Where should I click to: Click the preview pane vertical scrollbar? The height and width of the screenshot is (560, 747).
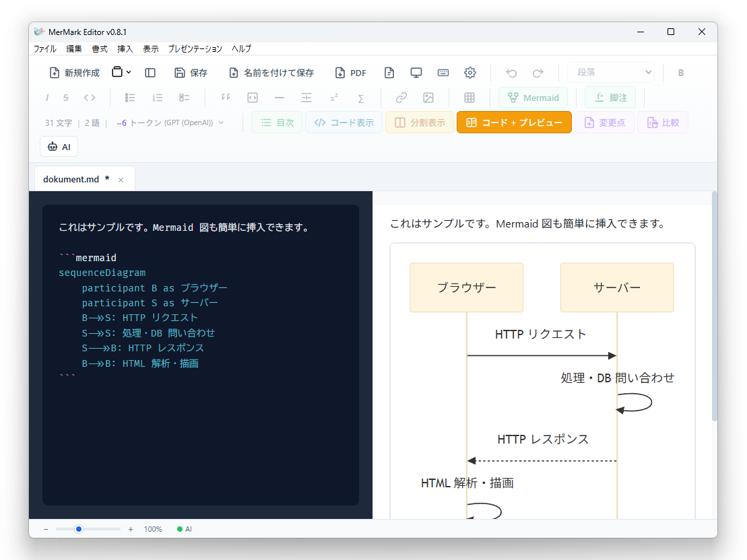(x=714, y=306)
